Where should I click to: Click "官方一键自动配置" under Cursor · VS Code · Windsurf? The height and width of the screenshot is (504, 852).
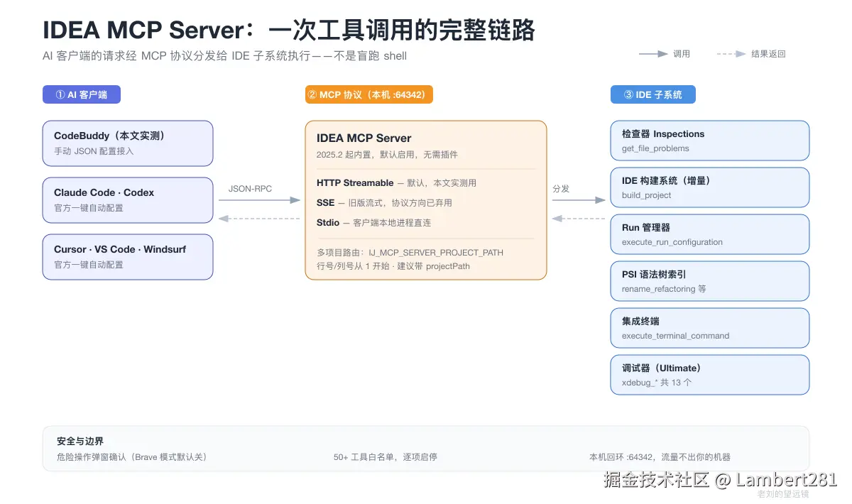pos(89,265)
